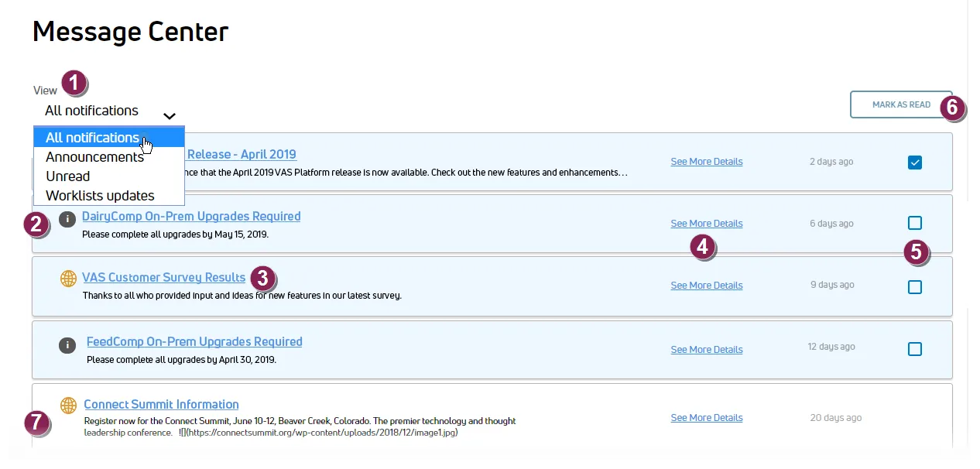The image size is (980, 469).
Task: Click the View label above the dropdown
Action: 46,91
